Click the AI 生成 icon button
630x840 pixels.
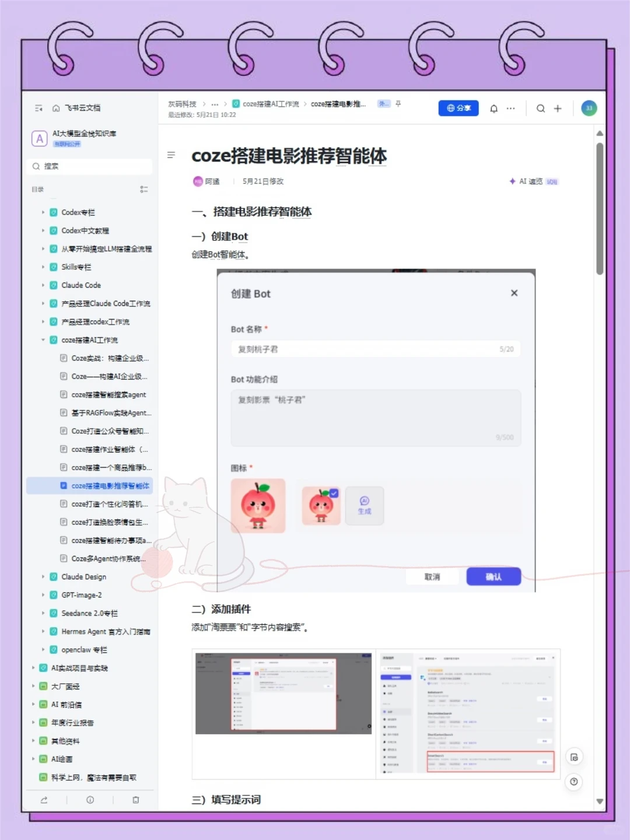364,506
